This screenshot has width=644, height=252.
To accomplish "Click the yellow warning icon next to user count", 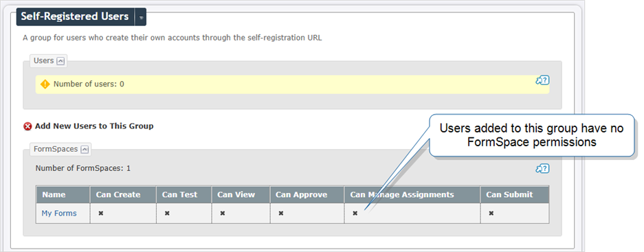I will [x=45, y=84].
